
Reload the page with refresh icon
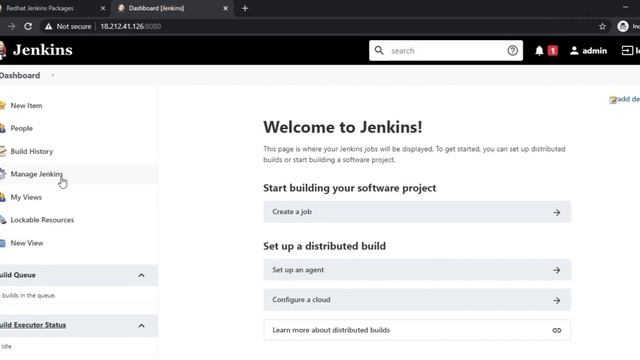(28, 26)
